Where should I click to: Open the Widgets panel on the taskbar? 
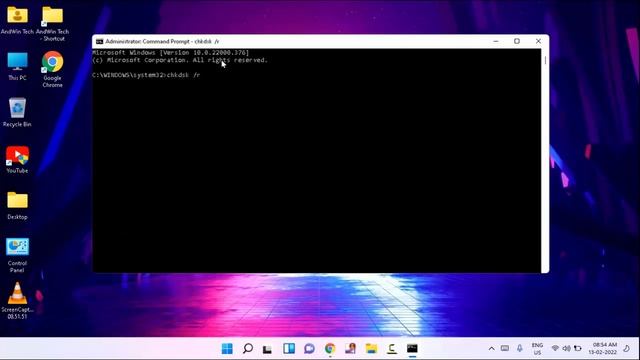coord(289,349)
